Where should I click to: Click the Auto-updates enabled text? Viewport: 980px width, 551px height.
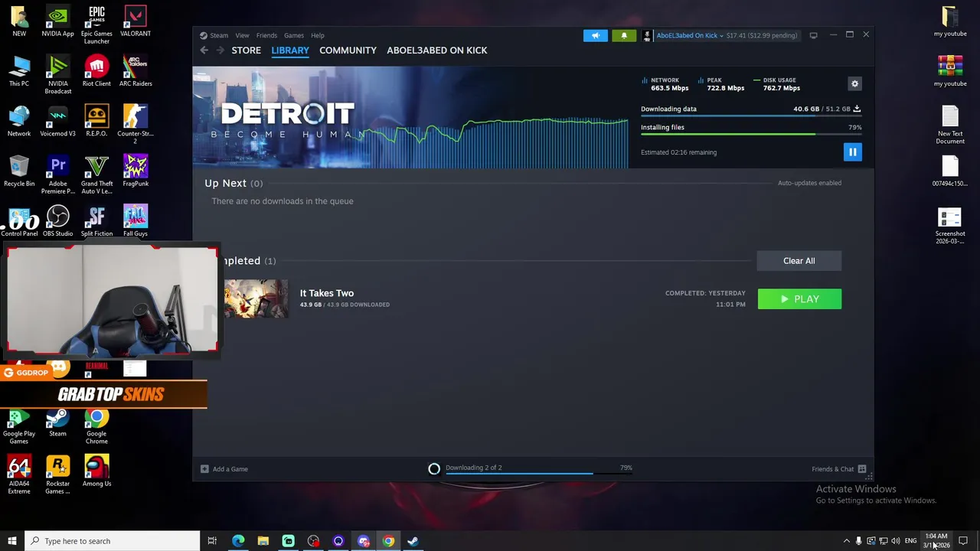coord(809,183)
